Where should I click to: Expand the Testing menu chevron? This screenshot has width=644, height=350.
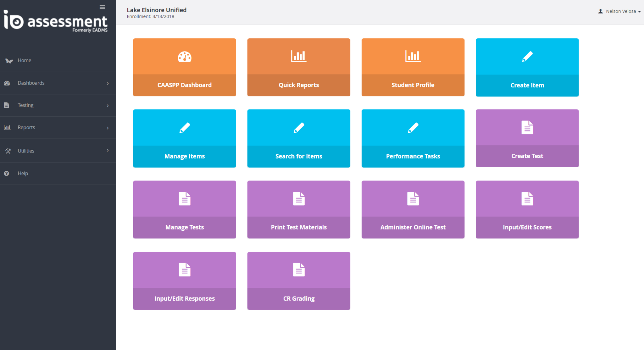coord(108,106)
